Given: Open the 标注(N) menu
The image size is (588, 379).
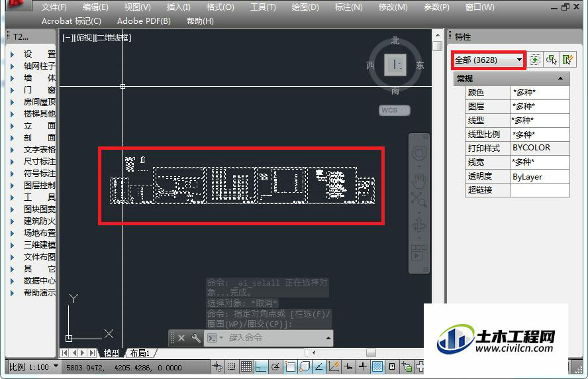Looking at the screenshot, I should point(349,7).
